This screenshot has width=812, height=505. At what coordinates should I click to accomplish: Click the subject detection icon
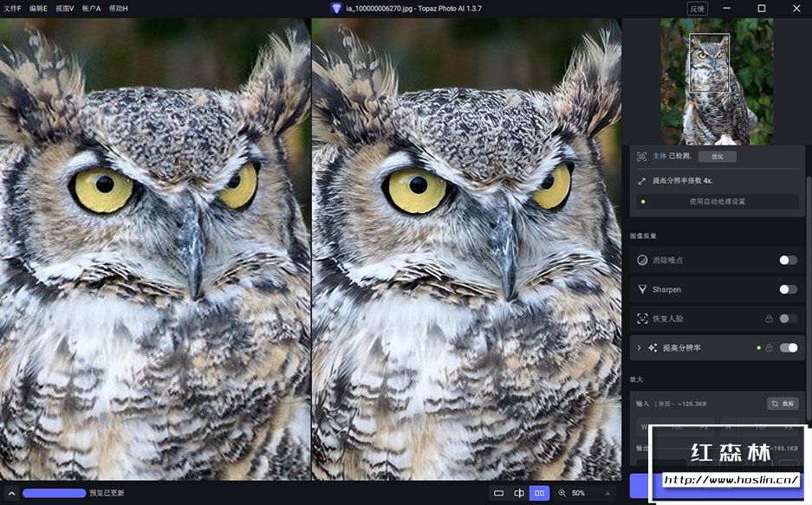tap(641, 156)
